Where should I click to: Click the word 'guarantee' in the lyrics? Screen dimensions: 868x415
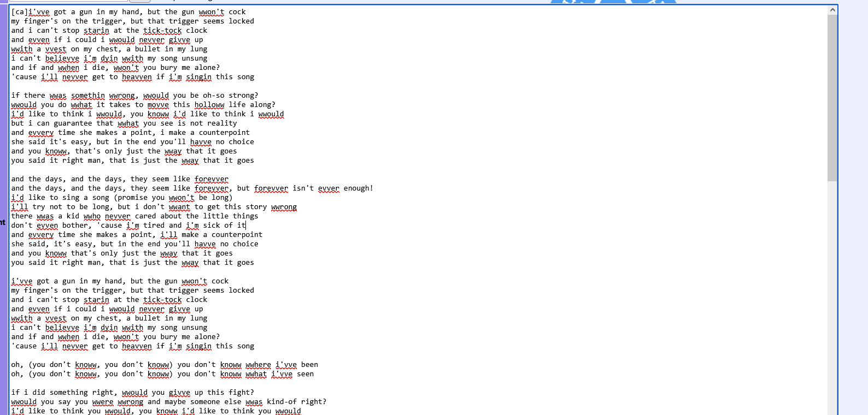click(x=73, y=123)
